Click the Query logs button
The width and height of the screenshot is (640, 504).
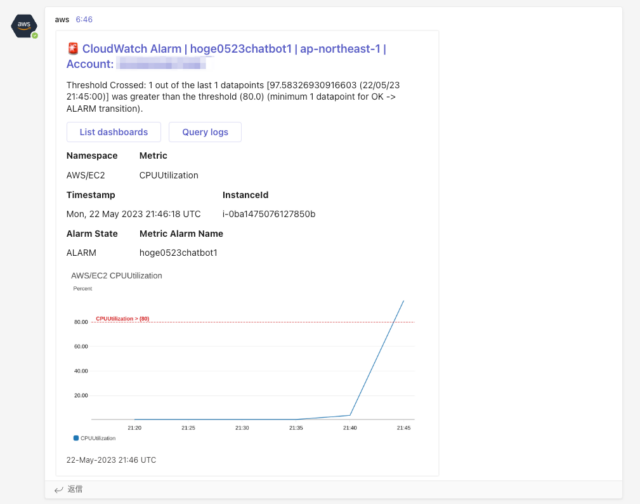click(x=205, y=132)
